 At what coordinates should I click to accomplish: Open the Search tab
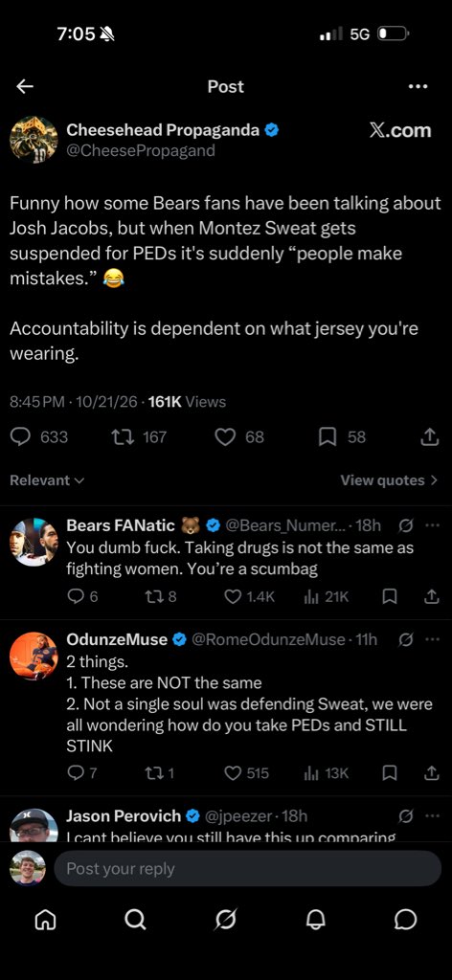(x=135, y=920)
